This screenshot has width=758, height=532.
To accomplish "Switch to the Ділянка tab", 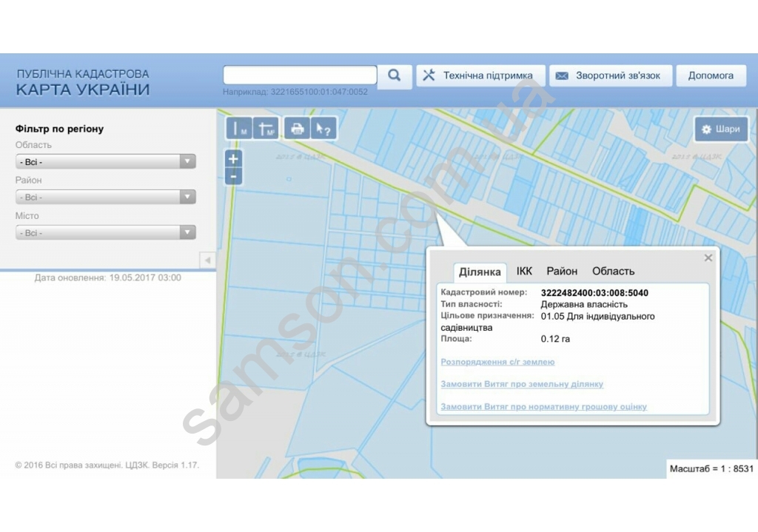I will coord(480,272).
